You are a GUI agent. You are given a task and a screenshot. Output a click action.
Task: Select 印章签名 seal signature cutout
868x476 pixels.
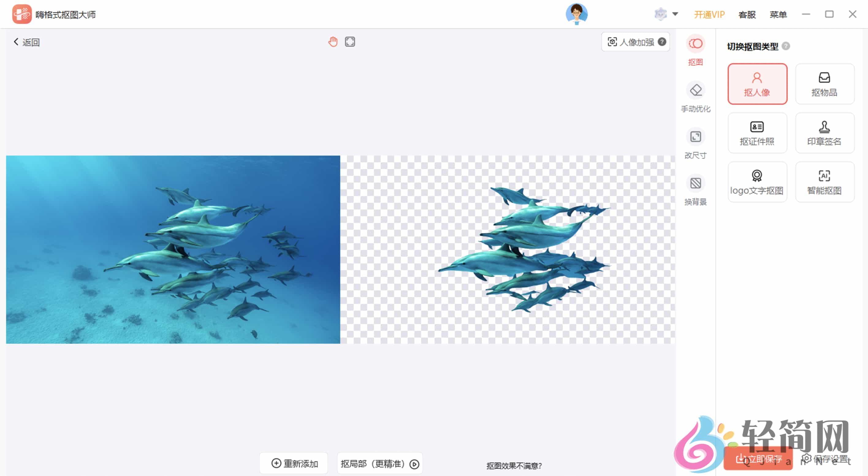click(824, 133)
